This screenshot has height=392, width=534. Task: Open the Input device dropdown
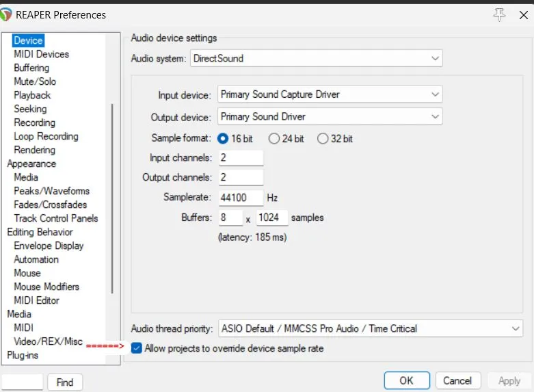point(330,94)
